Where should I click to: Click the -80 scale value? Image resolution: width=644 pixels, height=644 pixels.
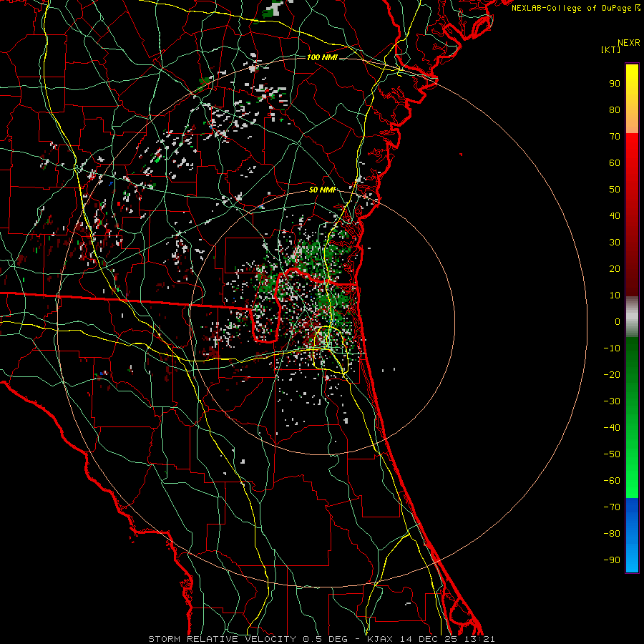point(612,534)
